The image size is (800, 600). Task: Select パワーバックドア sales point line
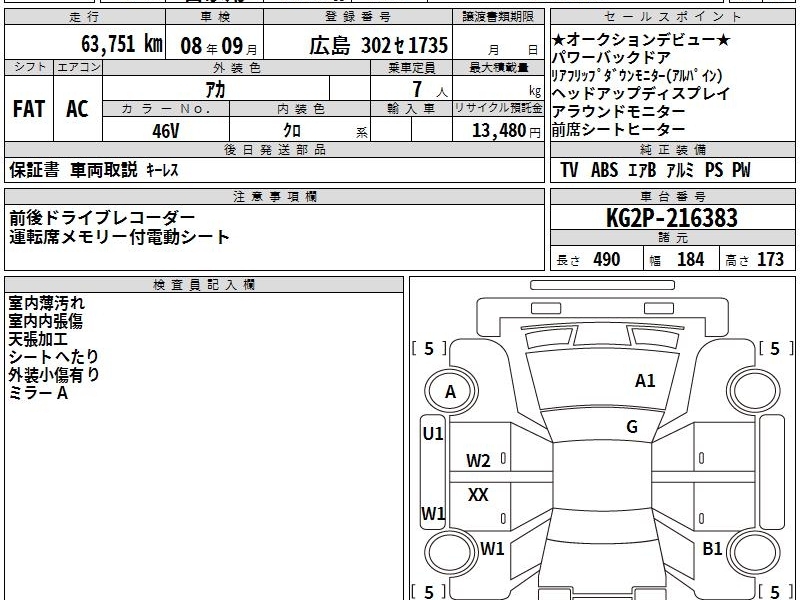611,57
